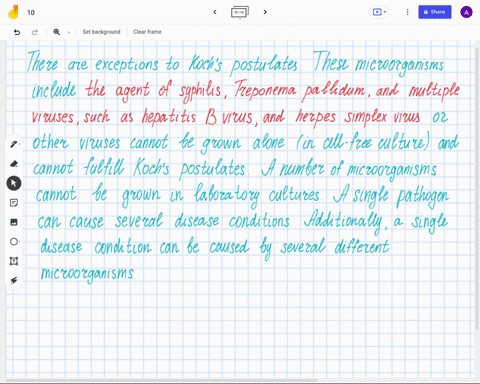Select the Pen tool

coord(14,144)
